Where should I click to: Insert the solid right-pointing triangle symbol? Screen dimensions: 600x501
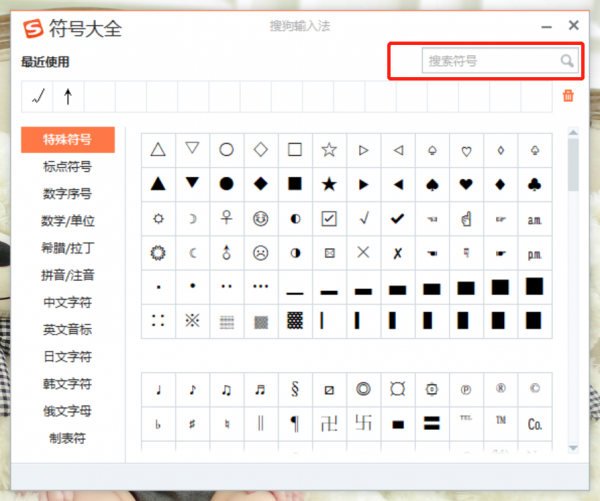tap(364, 184)
